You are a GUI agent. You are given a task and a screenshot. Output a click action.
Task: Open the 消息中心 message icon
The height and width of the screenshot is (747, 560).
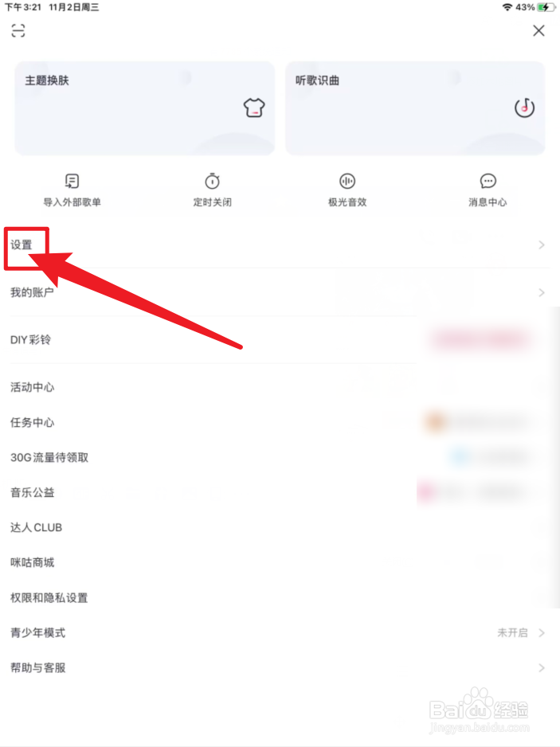click(x=488, y=181)
